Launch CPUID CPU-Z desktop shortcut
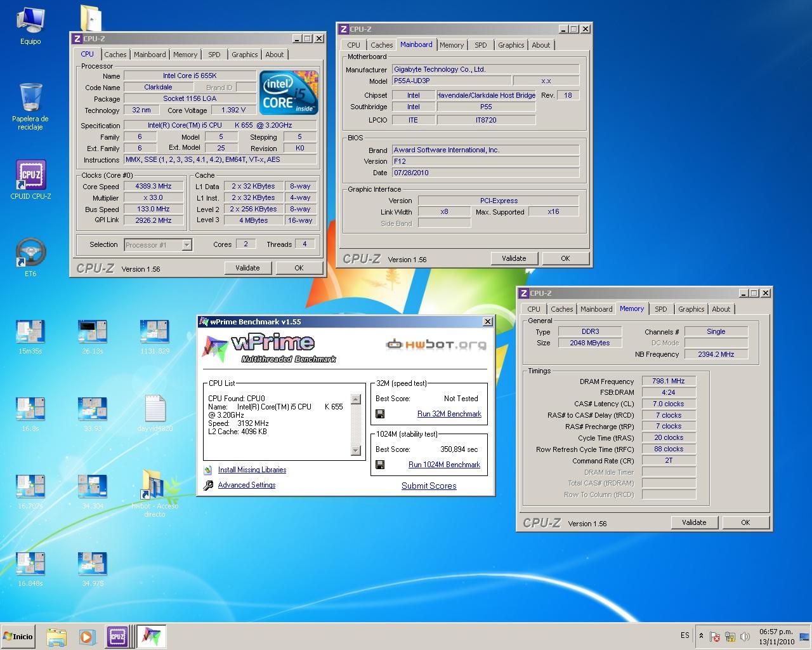 (30, 180)
